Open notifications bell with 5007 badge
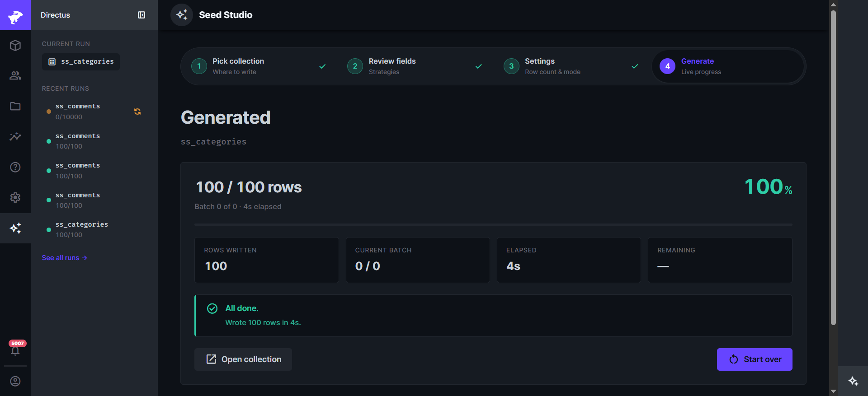Screen dimensions: 868x396 point(15,349)
